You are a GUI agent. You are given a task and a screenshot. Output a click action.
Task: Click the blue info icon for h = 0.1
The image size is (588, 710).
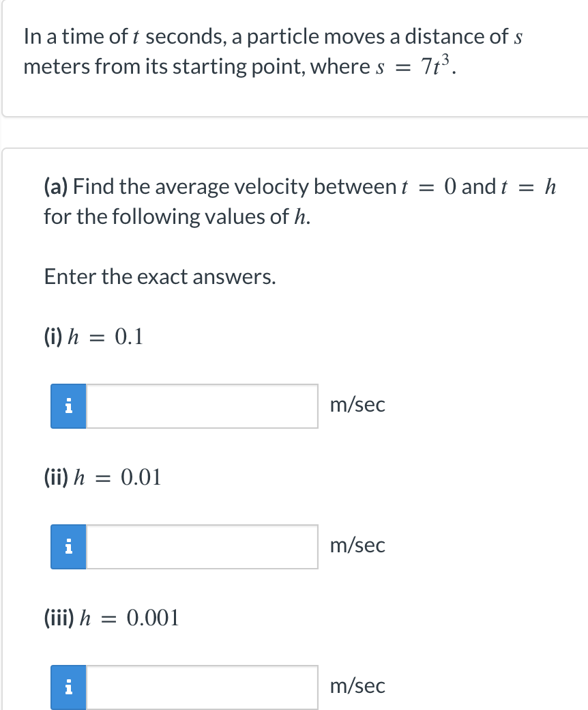click(x=68, y=406)
